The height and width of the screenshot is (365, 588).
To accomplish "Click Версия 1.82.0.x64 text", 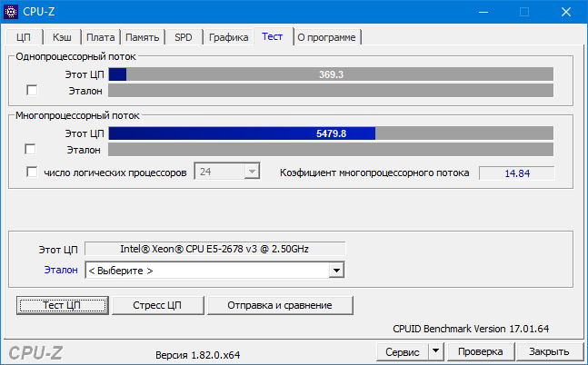I will click(x=197, y=355).
